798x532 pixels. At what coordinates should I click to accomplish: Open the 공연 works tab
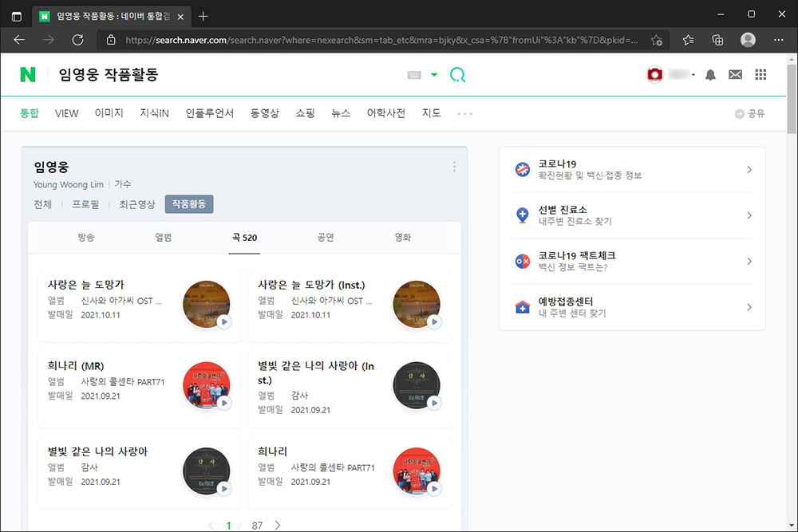pyautogui.click(x=326, y=238)
